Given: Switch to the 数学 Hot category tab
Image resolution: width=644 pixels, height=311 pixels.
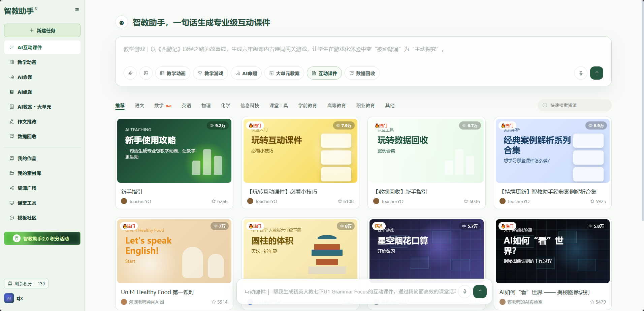Looking at the screenshot, I should click(163, 106).
